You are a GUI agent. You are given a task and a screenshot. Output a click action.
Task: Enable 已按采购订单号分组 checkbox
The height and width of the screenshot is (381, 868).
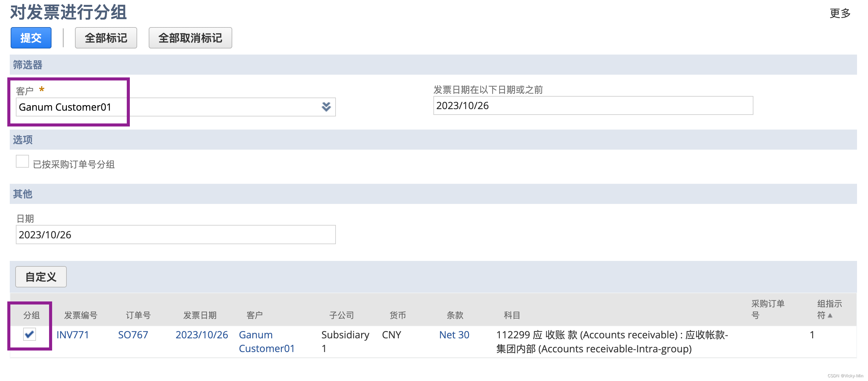(22, 162)
